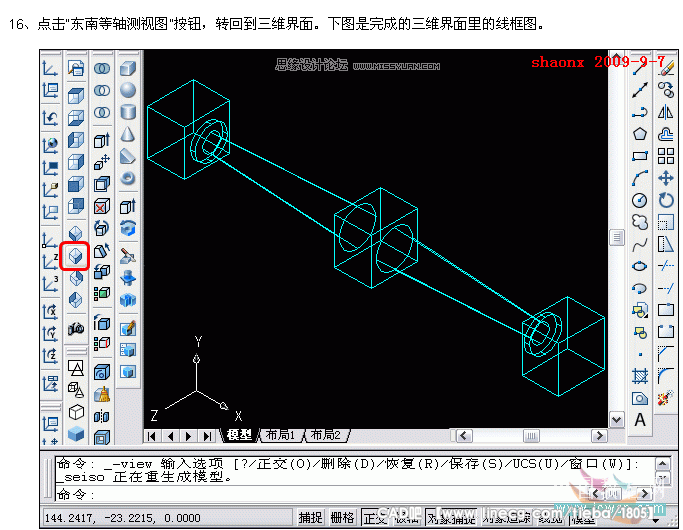Select the Revolve solid tool
683x530 pixels.
[128, 228]
